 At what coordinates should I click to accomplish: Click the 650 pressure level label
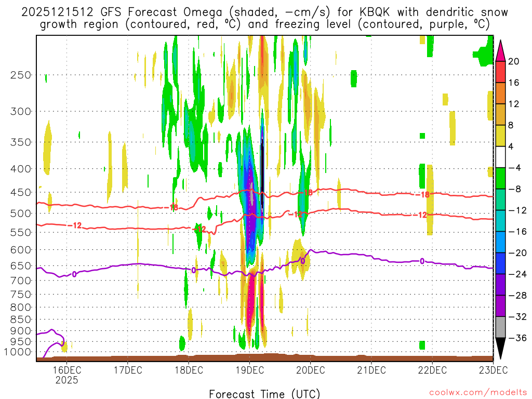coord(21,265)
